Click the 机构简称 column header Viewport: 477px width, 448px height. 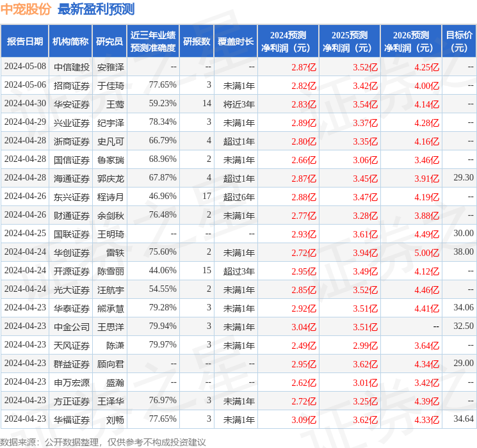click(x=70, y=42)
